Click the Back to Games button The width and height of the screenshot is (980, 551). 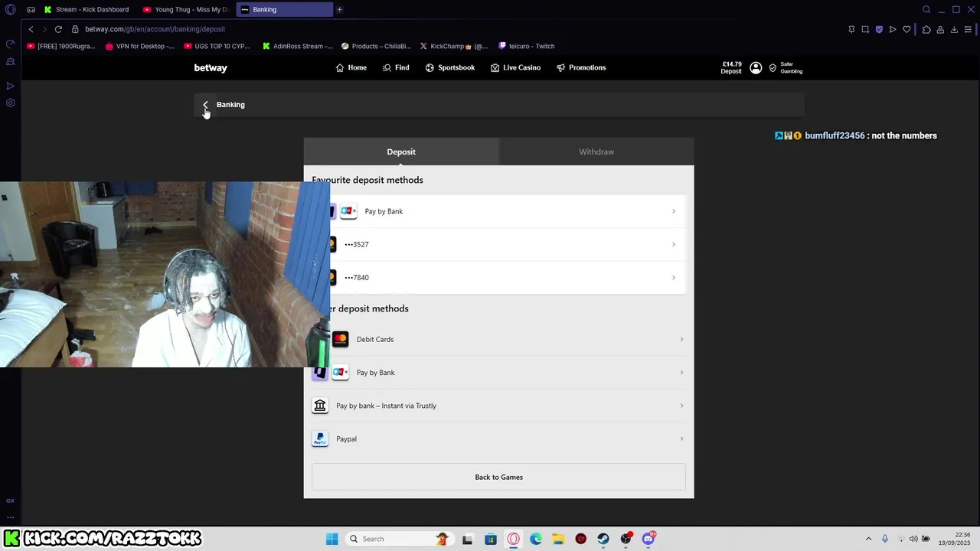498,477
